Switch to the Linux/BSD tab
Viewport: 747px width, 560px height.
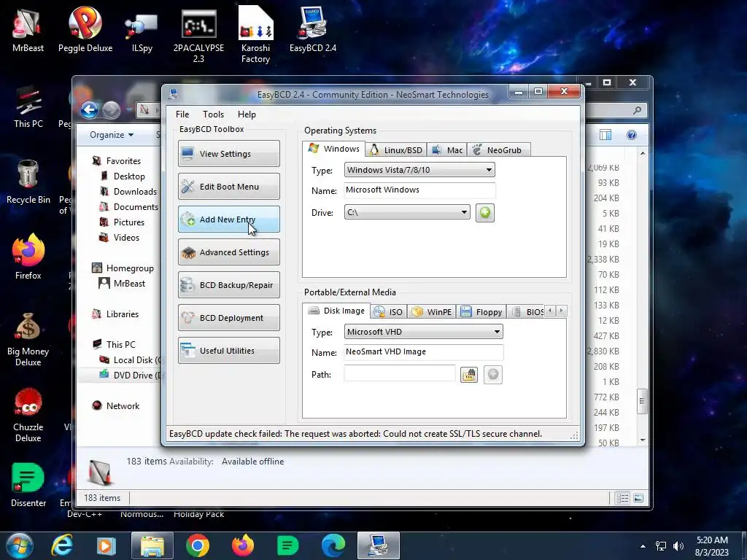coord(396,150)
